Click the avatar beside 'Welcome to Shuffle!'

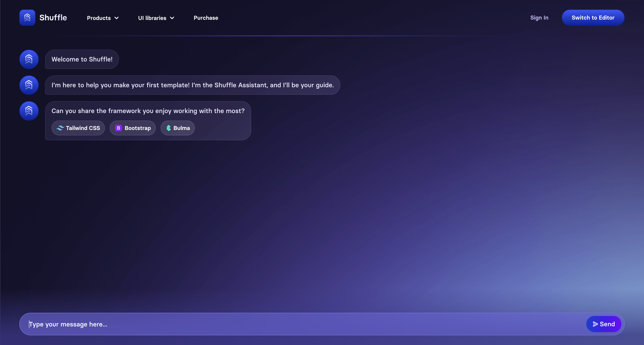tap(29, 59)
